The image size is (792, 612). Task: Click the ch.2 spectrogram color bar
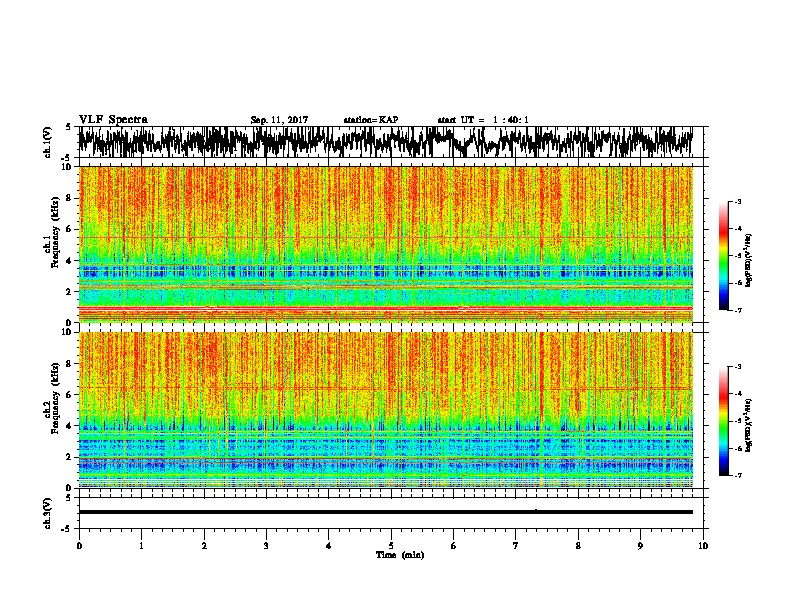(723, 421)
